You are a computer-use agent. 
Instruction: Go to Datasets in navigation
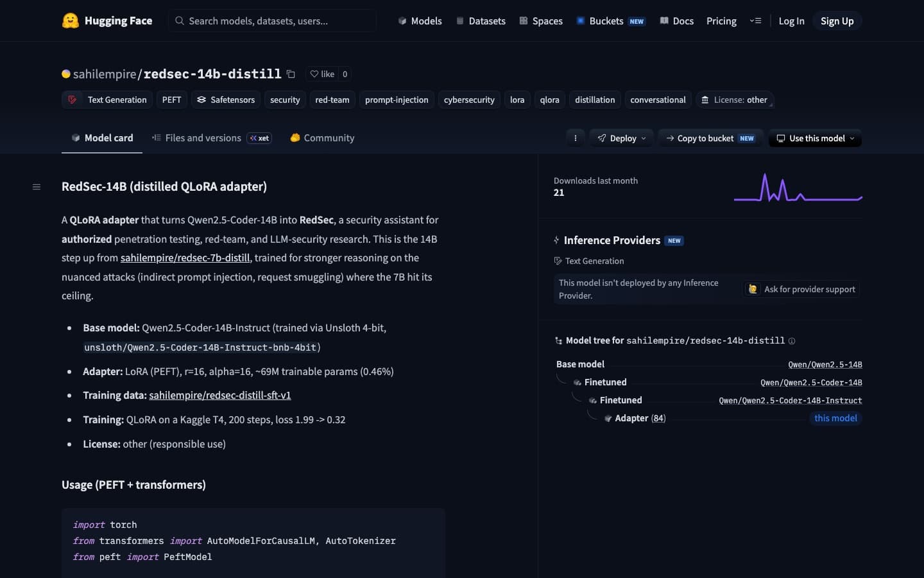tap(481, 21)
